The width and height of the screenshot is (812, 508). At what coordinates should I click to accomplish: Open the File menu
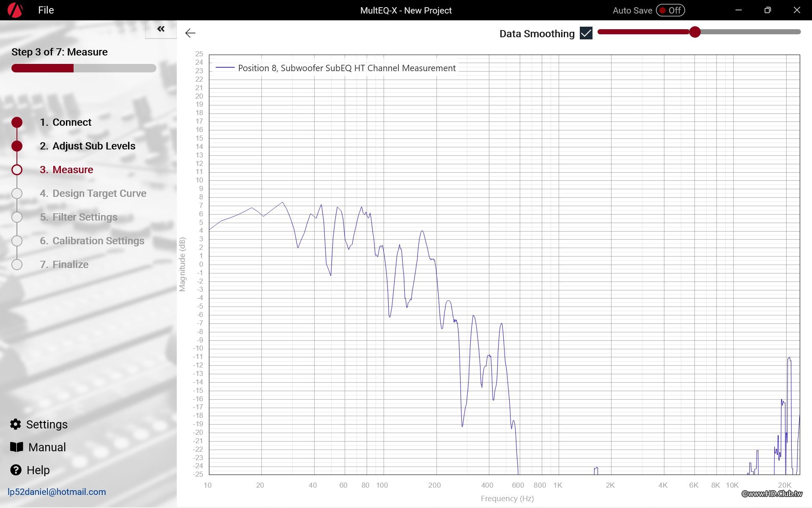point(46,10)
